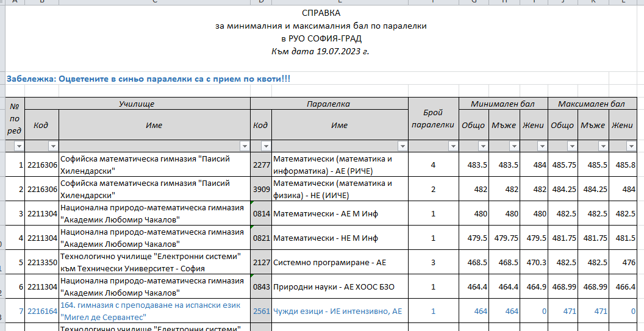Image resolution: width=644 pixels, height=331 pixels.
Task: Select cell with school code 2213350
Action: pos(41,262)
